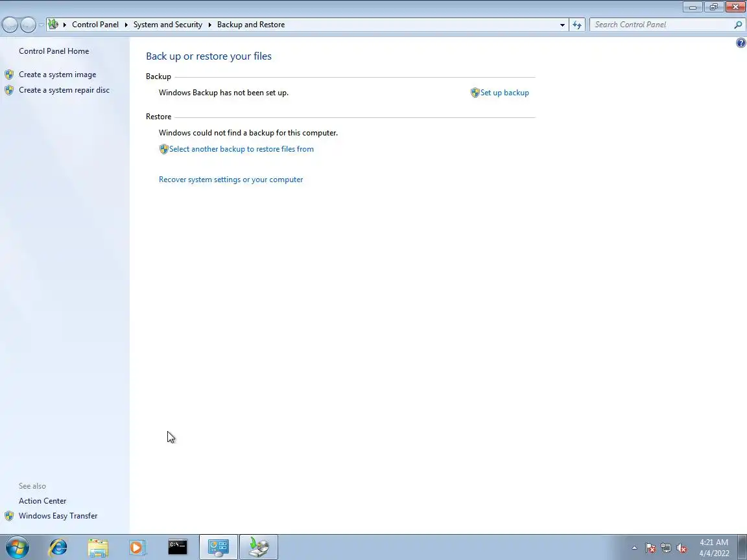Open Windows Explorer from the taskbar
Image resolution: width=747 pixels, height=560 pixels.
tap(98, 547)
